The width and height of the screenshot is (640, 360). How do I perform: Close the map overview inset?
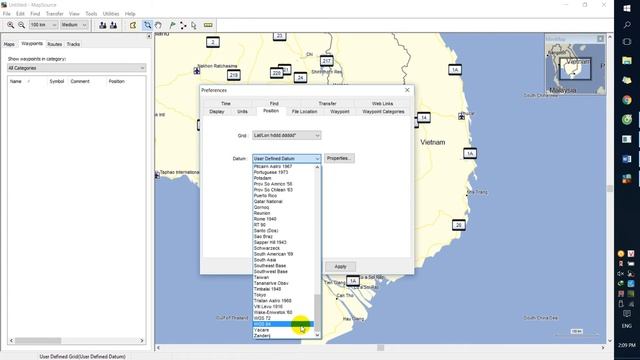600,39
